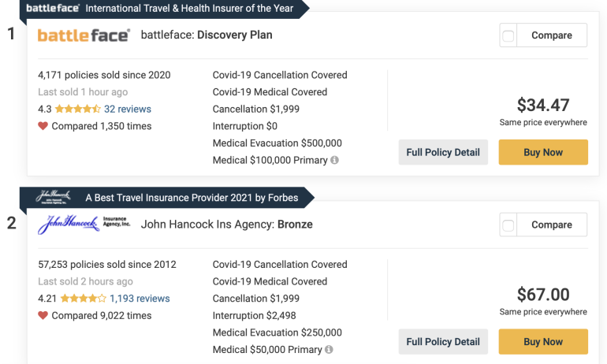Click the battleface star rating

77,110
